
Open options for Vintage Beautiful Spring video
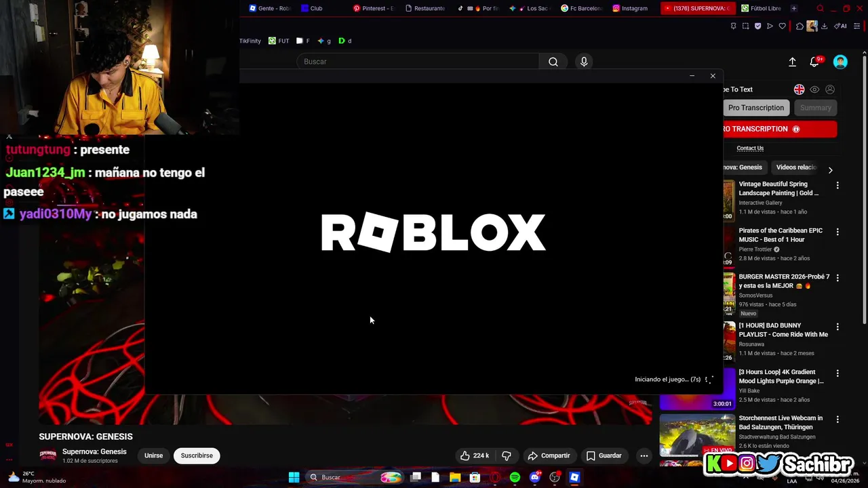click(x=837, y=185)
